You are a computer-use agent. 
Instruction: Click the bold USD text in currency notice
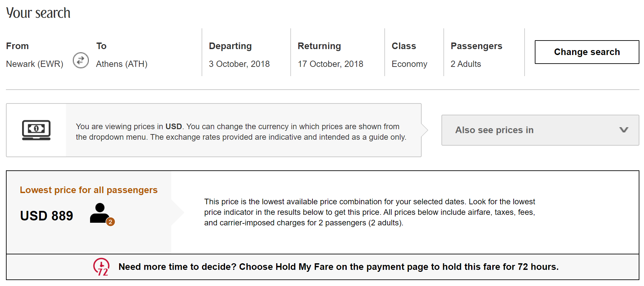[174, 127]
